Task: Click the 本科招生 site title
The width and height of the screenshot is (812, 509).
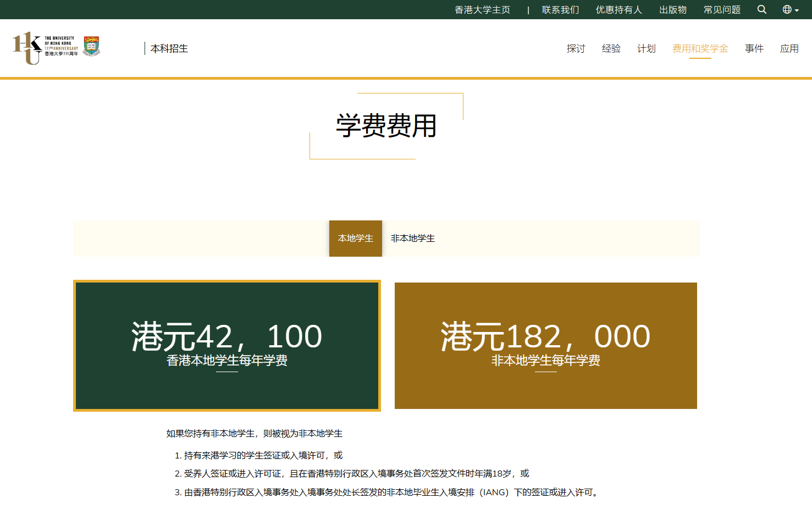Action: 169,48
